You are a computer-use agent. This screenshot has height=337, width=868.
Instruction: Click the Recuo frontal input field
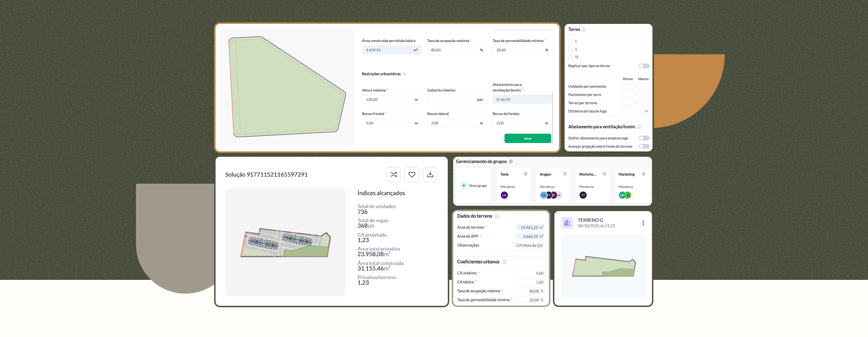(x=388, y=123)
